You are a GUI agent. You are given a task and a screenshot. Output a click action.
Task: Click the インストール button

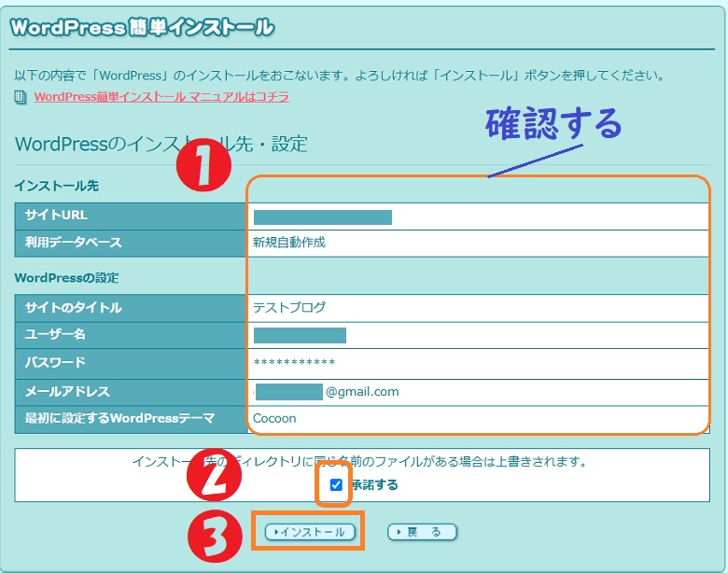point(310,532)
